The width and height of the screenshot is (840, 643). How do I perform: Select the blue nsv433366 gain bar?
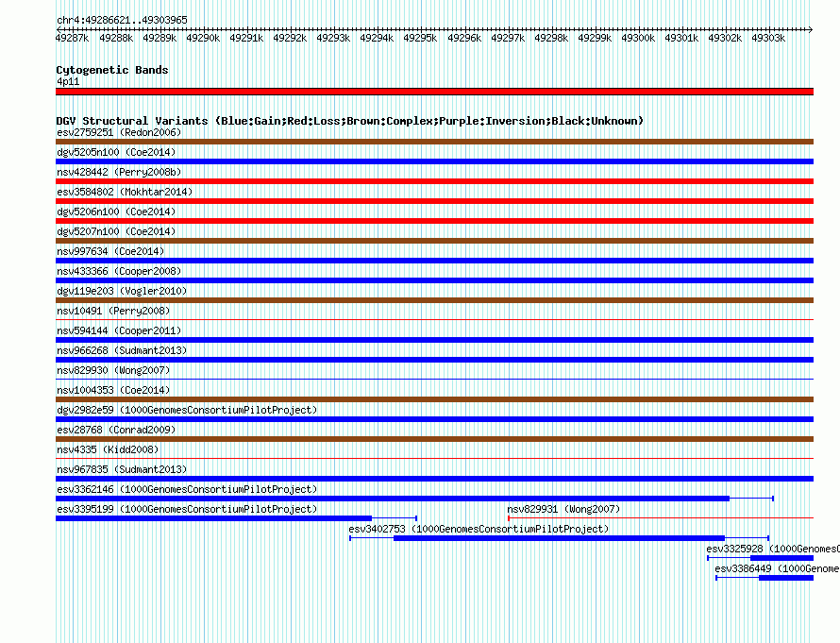pos(434,280)
